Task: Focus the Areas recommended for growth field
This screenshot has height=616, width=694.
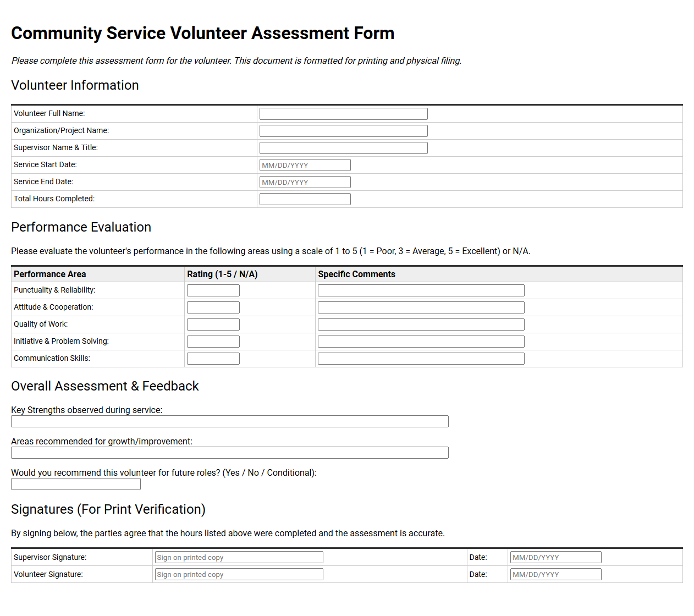Action: [229, 453]
